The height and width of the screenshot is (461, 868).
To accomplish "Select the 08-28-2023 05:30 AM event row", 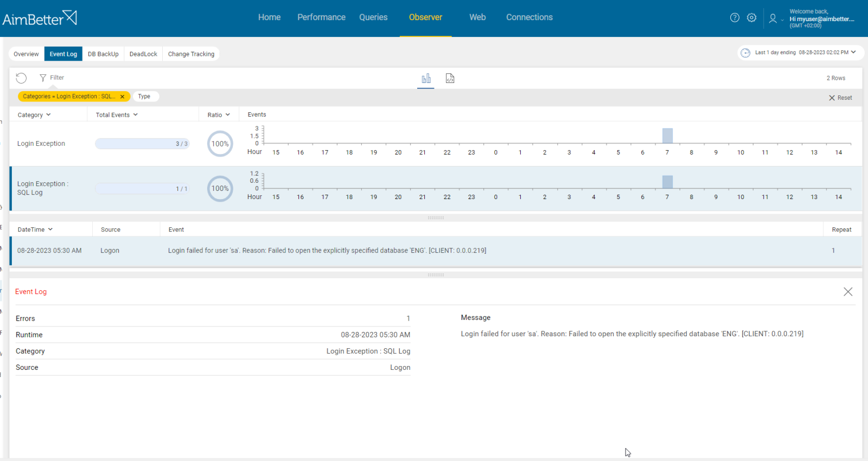I will tap(436, 251).
